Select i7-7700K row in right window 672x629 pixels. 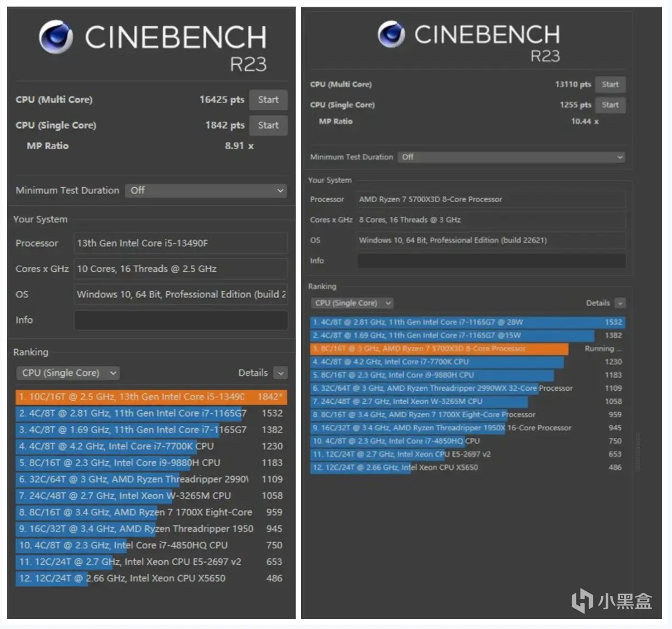click(x=467, y=362)
